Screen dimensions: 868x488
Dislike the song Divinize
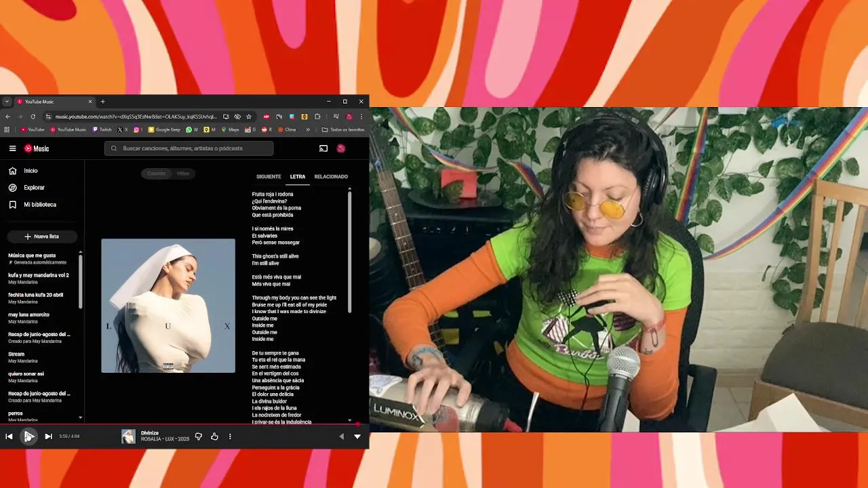click(198, 436)
